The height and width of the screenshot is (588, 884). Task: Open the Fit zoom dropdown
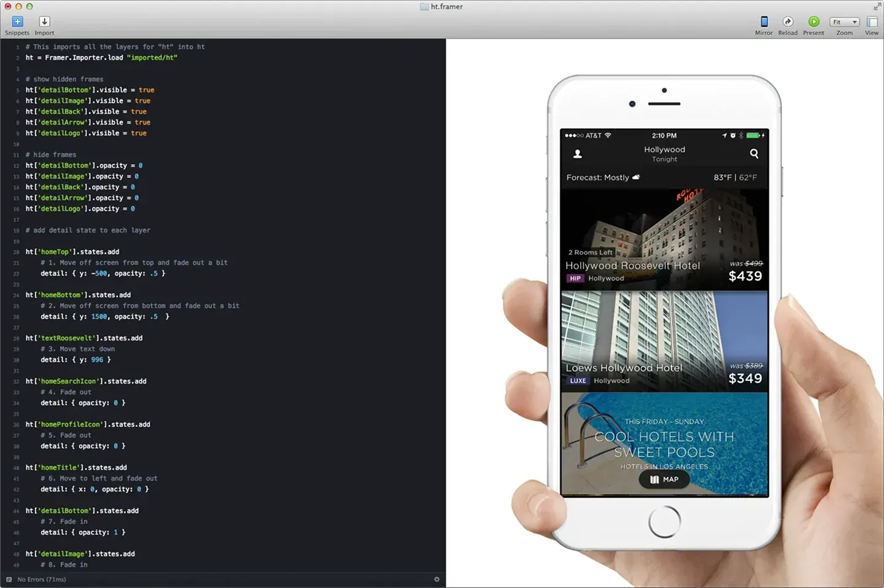(x=845, y=22)
